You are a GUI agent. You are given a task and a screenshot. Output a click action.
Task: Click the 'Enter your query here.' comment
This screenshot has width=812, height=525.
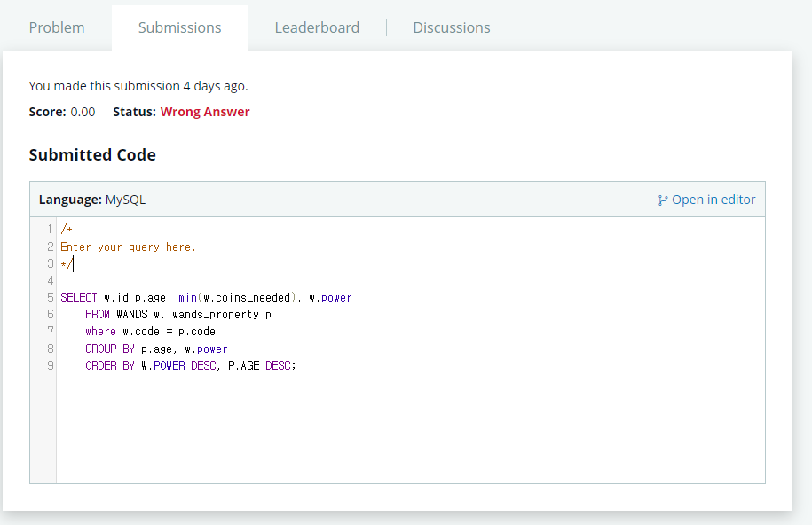click(x=129, y=247)
